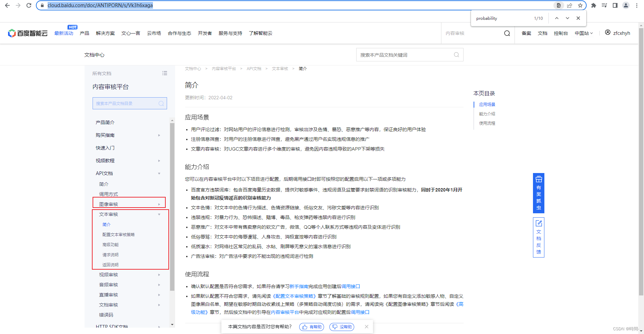Image resolution: width=644 pixels, height=334 pixels.
Task: Open 高级功能 in sidebar
Action: (110, 245)
